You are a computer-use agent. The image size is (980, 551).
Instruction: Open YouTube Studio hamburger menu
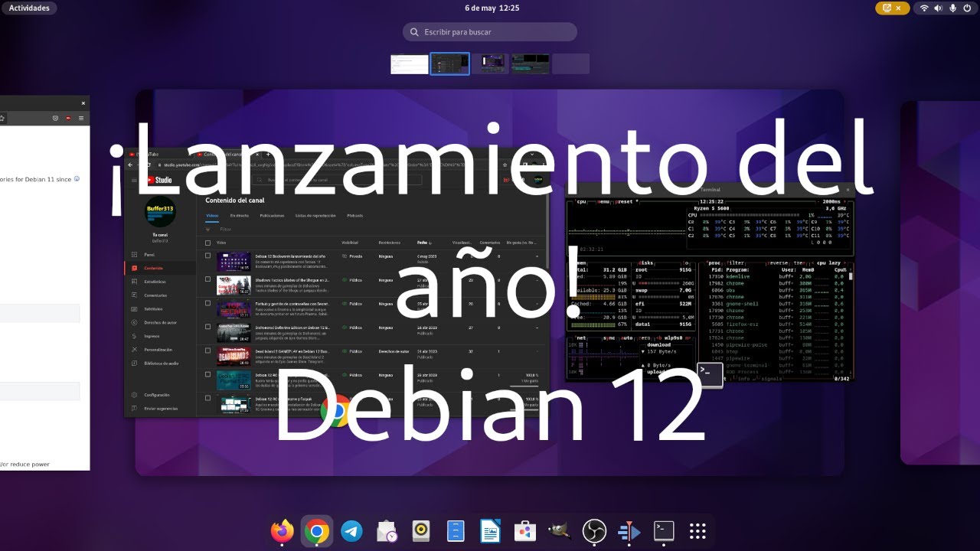pyautogui.click(x=134, y=180)
